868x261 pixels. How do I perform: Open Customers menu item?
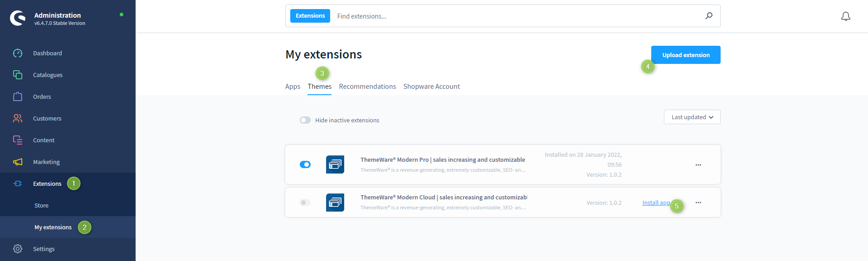point(68,118)
